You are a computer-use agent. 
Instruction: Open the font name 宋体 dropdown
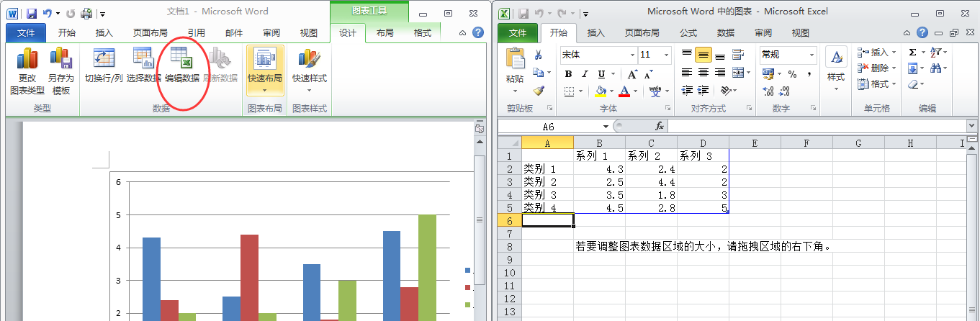632,55
